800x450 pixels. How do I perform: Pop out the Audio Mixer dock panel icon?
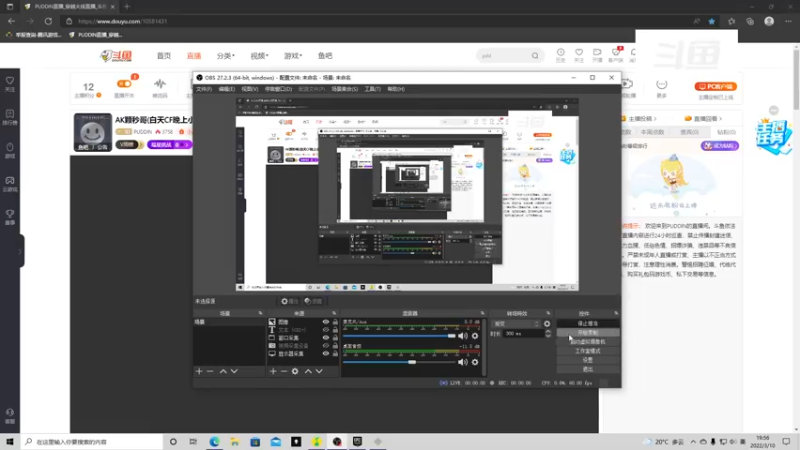(x=482, y=313)
